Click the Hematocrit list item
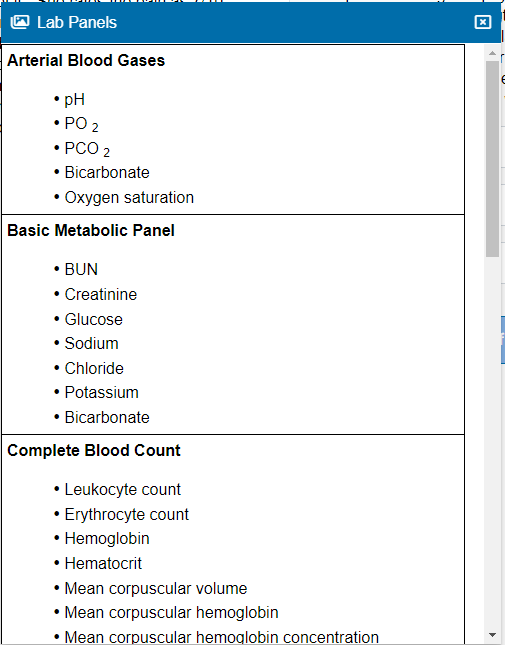The width and height of the screenshot is (505, 645). tap(103, 564)
